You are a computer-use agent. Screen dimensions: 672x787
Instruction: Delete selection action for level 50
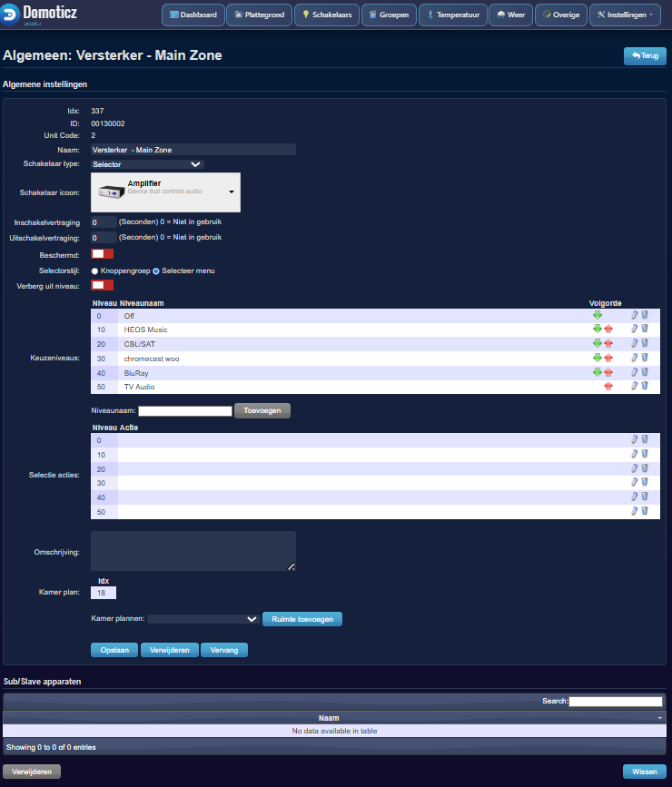pos(645,511)
